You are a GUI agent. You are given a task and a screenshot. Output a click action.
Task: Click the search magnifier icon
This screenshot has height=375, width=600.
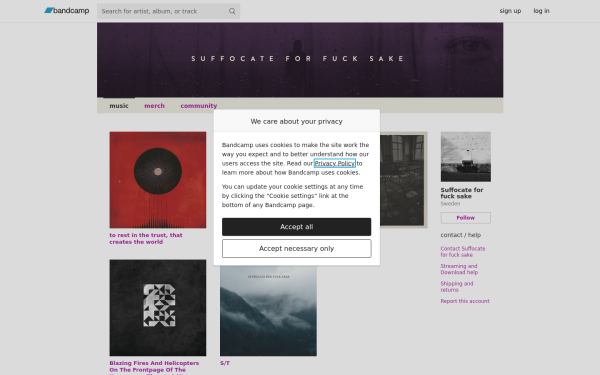[x=232, y=11]
